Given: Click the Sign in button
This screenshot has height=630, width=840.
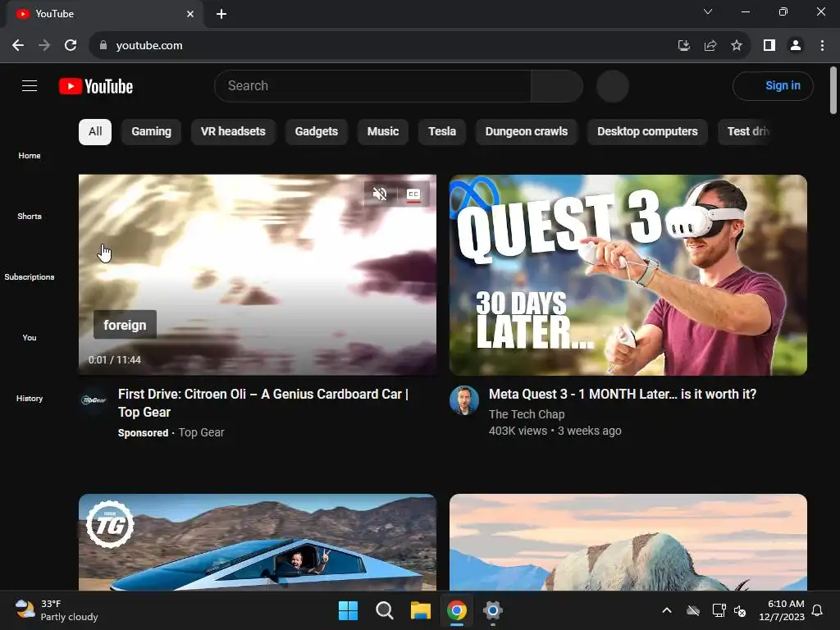Looking at the screenshot, I should (773, 85).
